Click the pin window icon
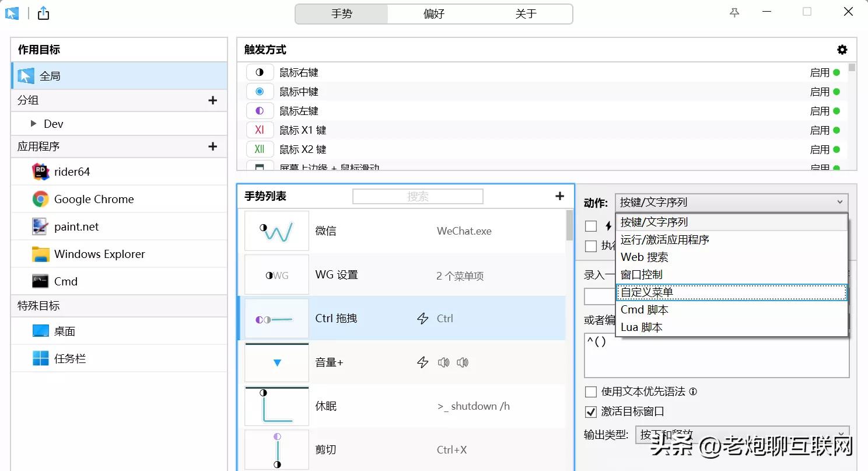Screen dimensions: 868x471 [x=733, y=12]
